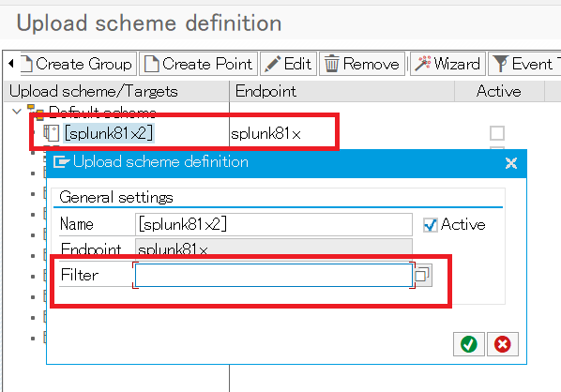Click the Create Group toolbar button

pyautogui.click(x=79, y=64)
